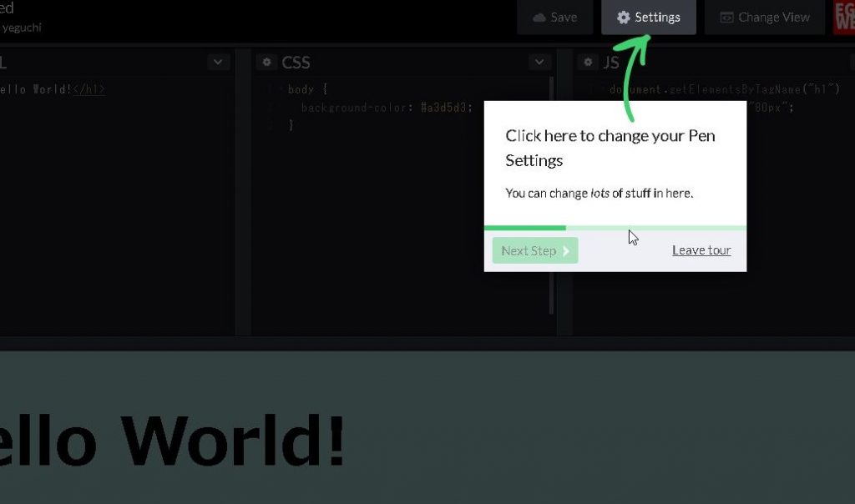Viewport: 855px width, 504px height.
Task: Click the Leave tour link
Action: point(701,250)
